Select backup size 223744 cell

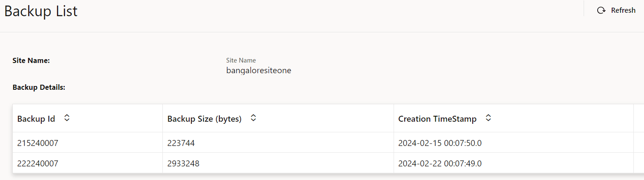(181, 143)
